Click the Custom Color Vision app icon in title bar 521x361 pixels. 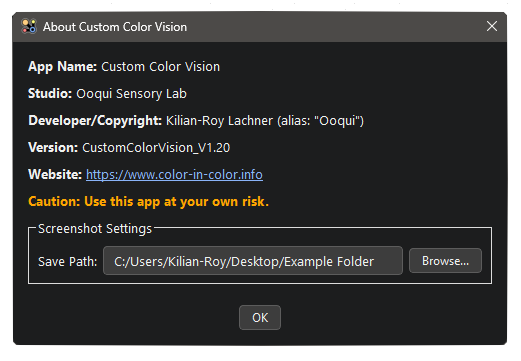coord(29,26)
